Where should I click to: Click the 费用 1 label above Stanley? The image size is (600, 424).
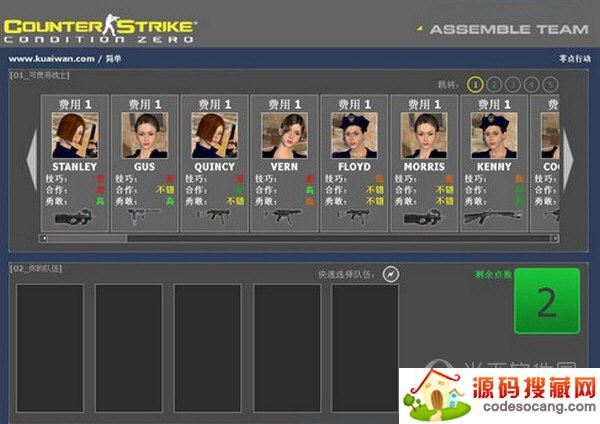pos(75,104)
